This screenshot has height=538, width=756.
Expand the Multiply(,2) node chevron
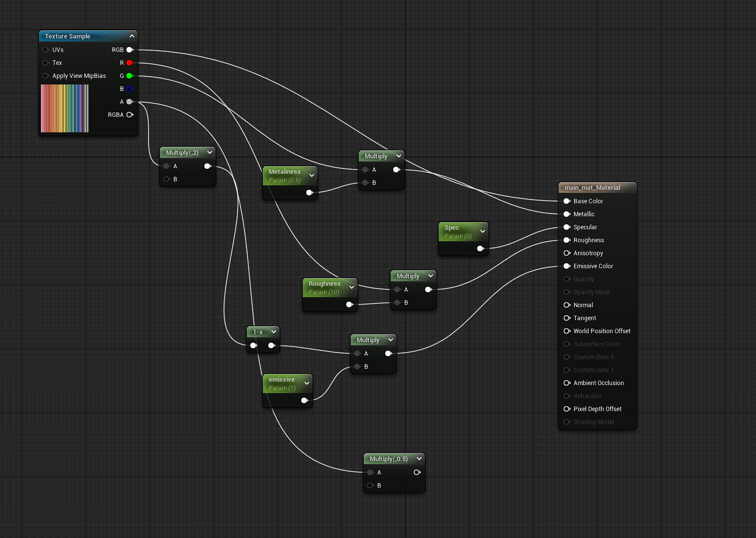tap(210, 152)
